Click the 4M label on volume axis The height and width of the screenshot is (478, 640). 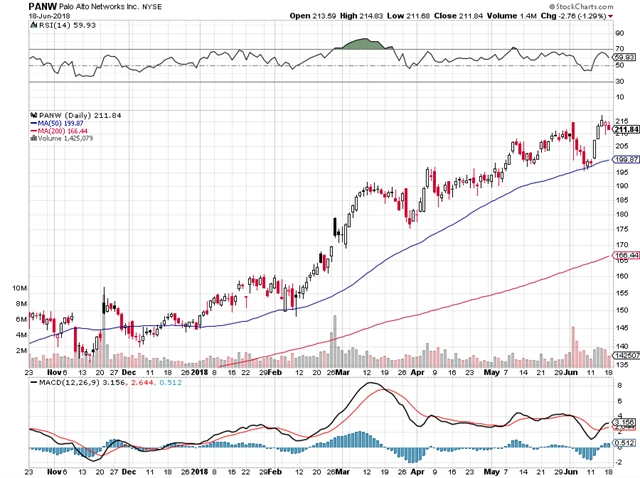point(21,335)
